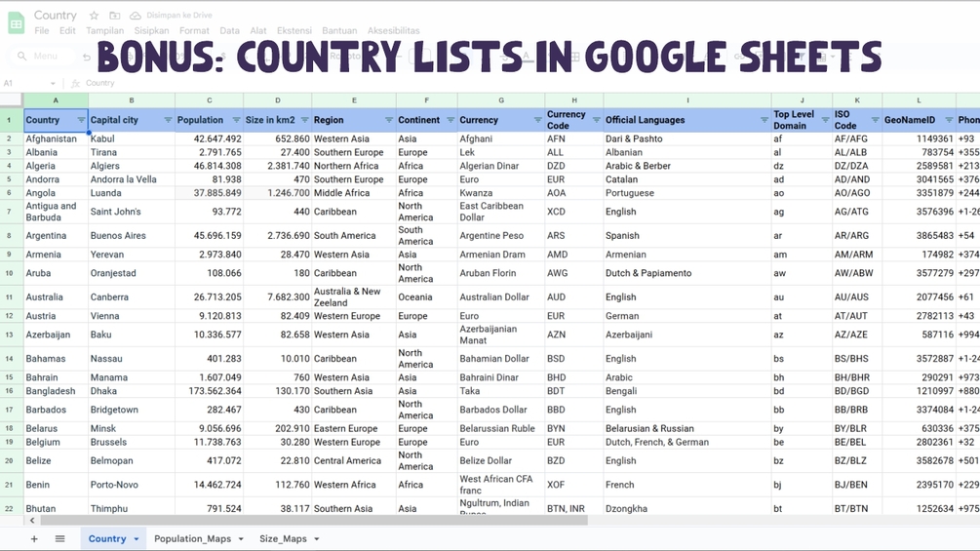Open filter icon on Size in km2 header
The image size is (980, 551).
coord(305,120)
